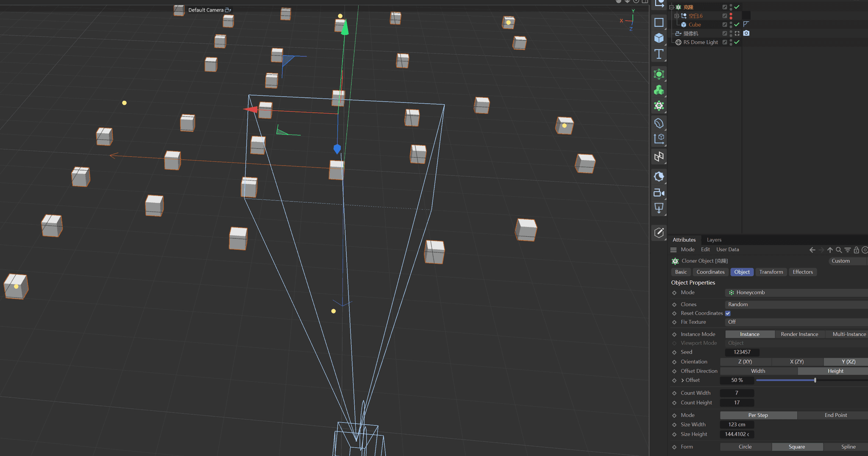Open search in Attributes manager
Image resolution: width=868 pixels, height=456 pixels.
839,250
